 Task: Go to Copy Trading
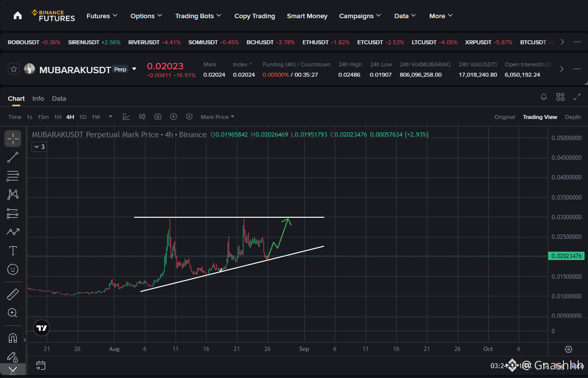(255, 16)
